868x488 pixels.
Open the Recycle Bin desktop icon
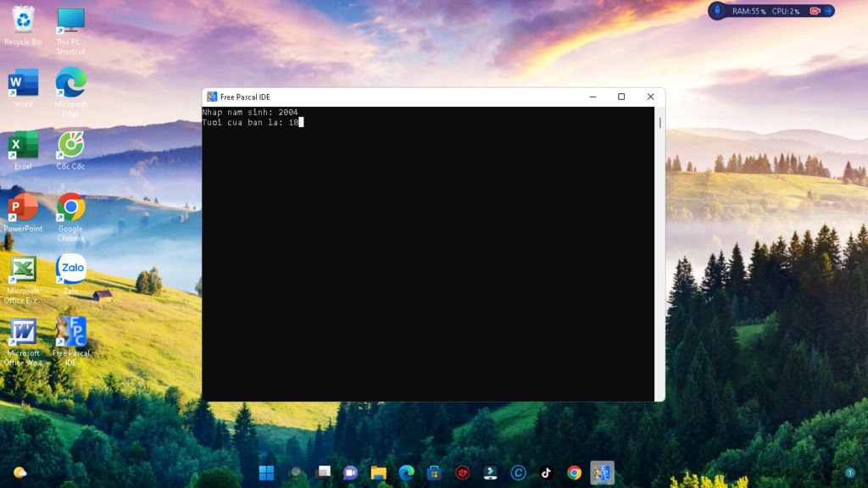click(23, 25)
